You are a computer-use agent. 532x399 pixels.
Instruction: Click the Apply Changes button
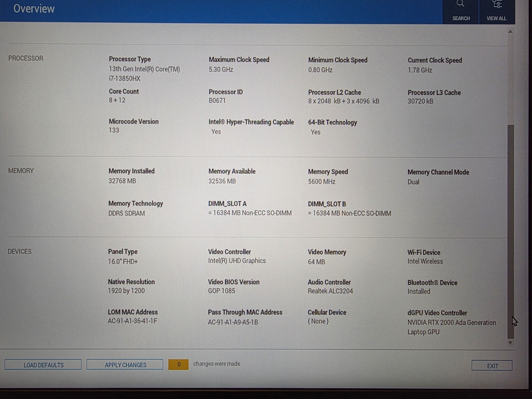coord(125,365)
